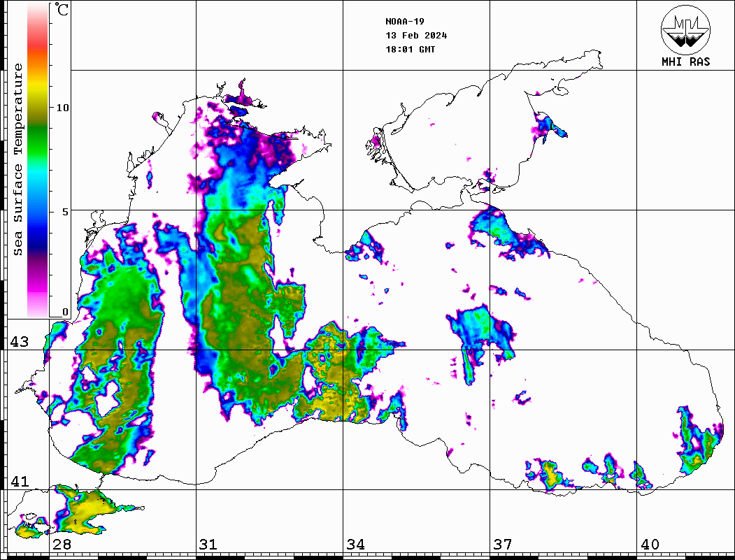Click the '0' tick on color scale

(x=66, y=312)
